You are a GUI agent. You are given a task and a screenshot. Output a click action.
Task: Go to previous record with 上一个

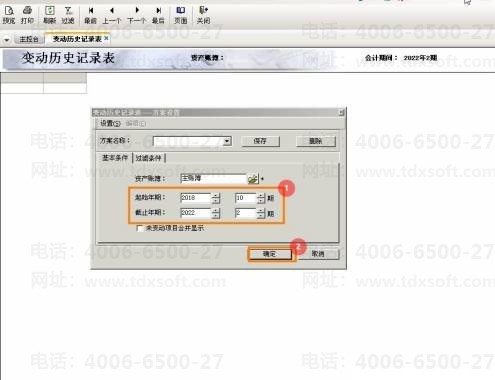click(x=112, y=15)
